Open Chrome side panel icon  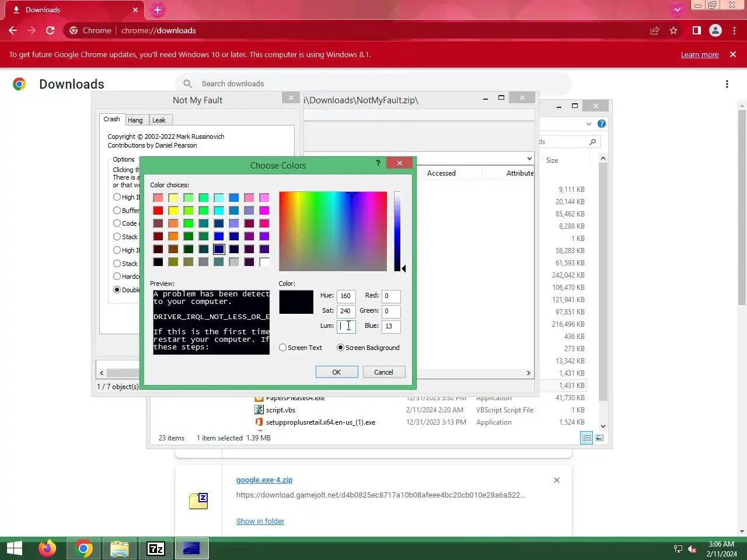tap(696, 30)
